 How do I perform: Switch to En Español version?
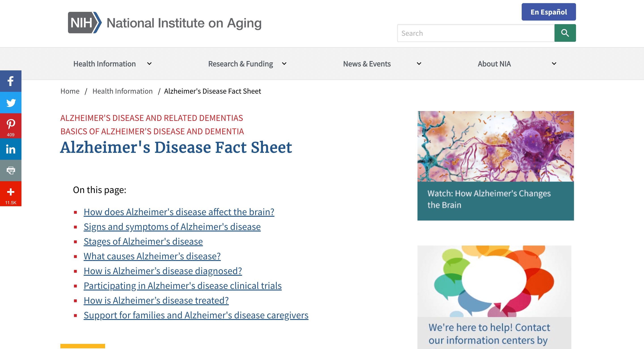(549, 12)
